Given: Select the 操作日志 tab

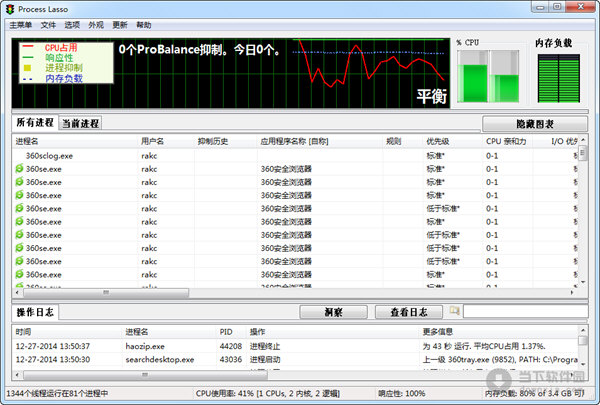Looking at the screenshot, I should pos(35,312).
